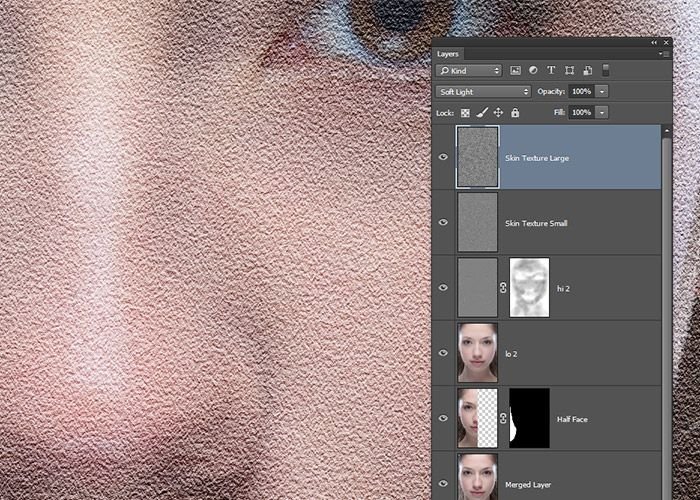Filter layers by adjustment layer type
This screenshot has width=700, height=500.
coord(533,71)
